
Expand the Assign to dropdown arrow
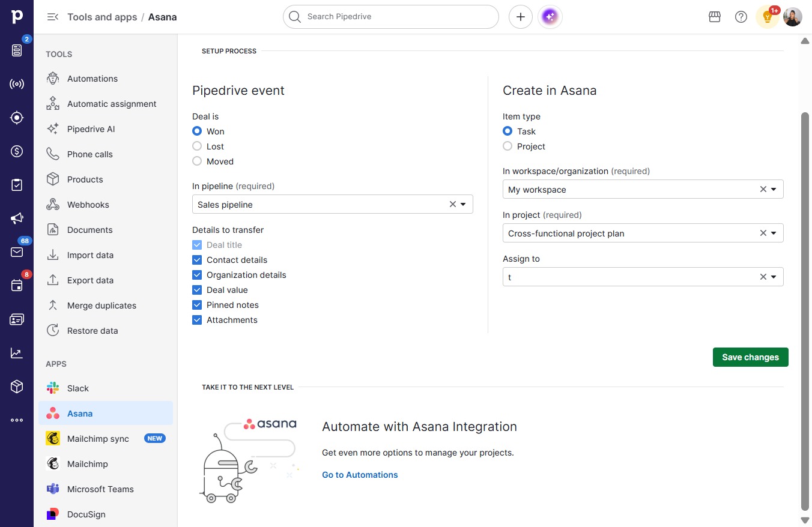point(774,277)
